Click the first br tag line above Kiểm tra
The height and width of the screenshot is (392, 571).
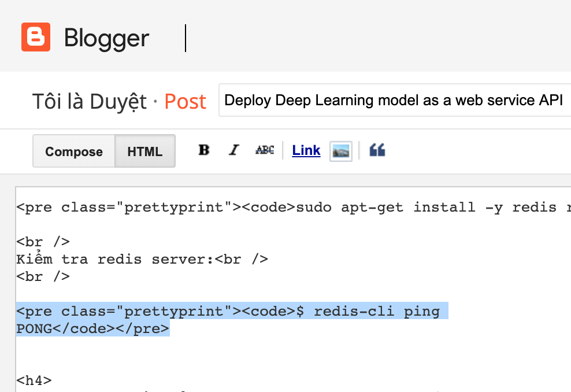tap(43, 242)
